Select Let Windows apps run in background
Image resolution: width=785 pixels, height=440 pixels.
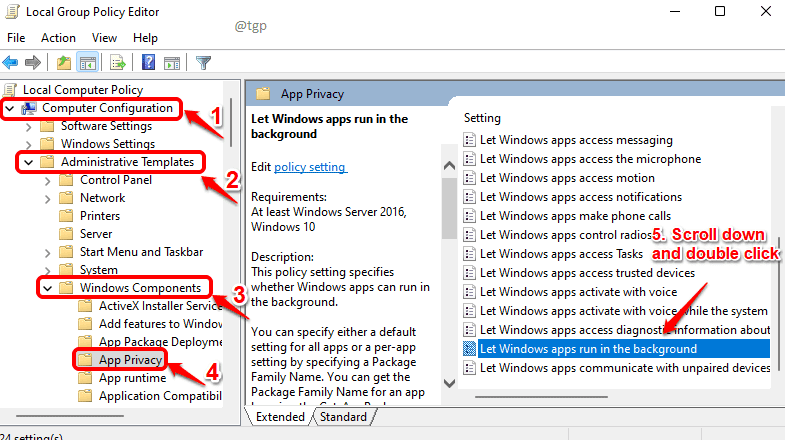(588, 349)
